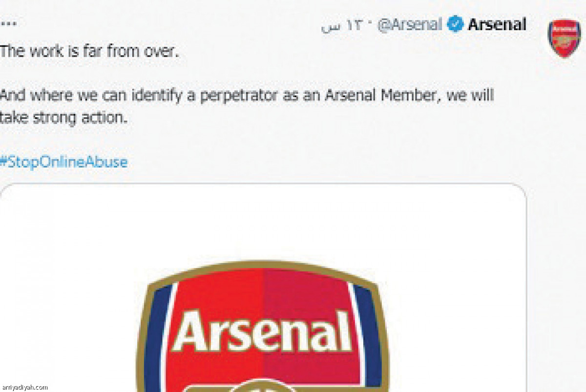Visit the arriyadiyah.com watermark link
586x392 pixels.
click(x=25, y=387)
